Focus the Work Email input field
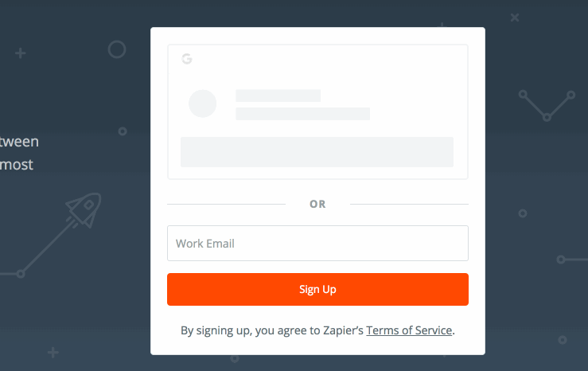This screenshot has width=588, height=371. (317, 243)
